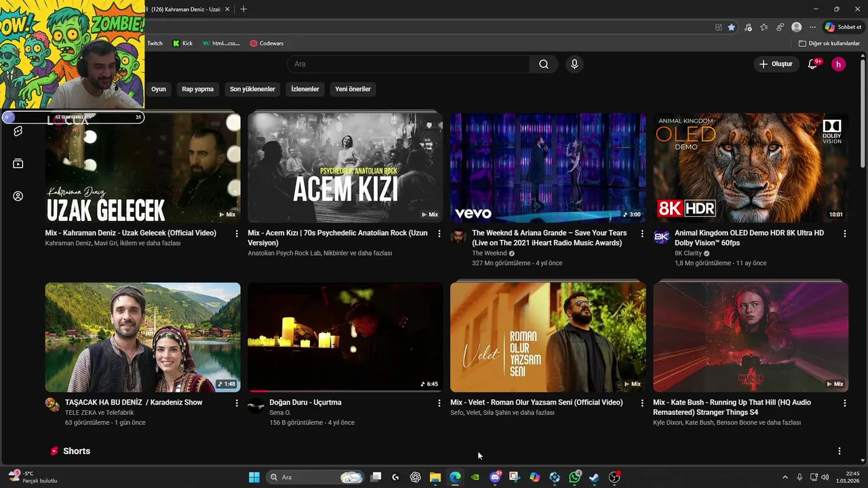This screenshot has height=488, width=868.
Task: Open the Codewars bookmark
Action: coord(267,43)
